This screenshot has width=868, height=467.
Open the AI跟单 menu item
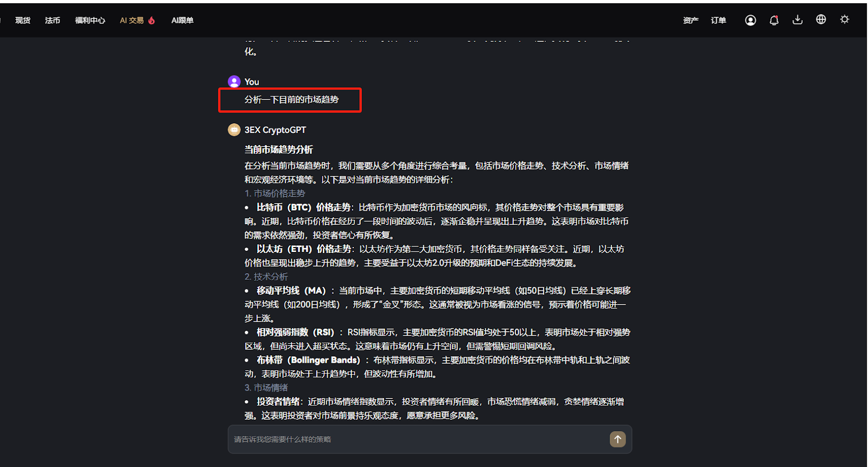(x=182, y=20)
